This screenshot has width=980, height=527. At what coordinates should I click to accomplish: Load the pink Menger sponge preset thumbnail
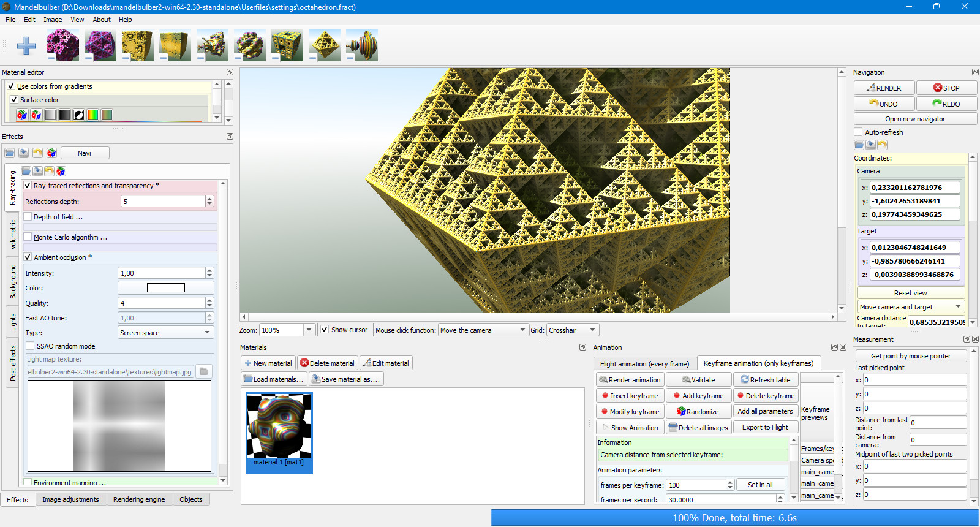[63, 45]
